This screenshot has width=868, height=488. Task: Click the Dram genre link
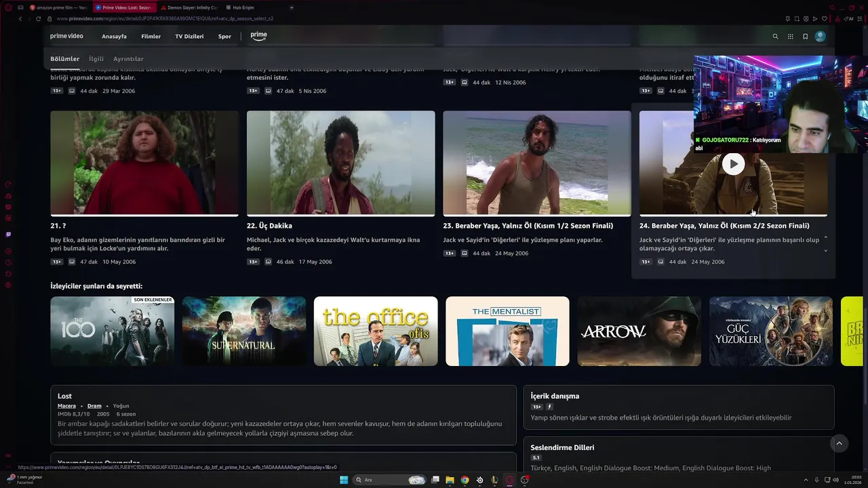(x=94, y=406)
